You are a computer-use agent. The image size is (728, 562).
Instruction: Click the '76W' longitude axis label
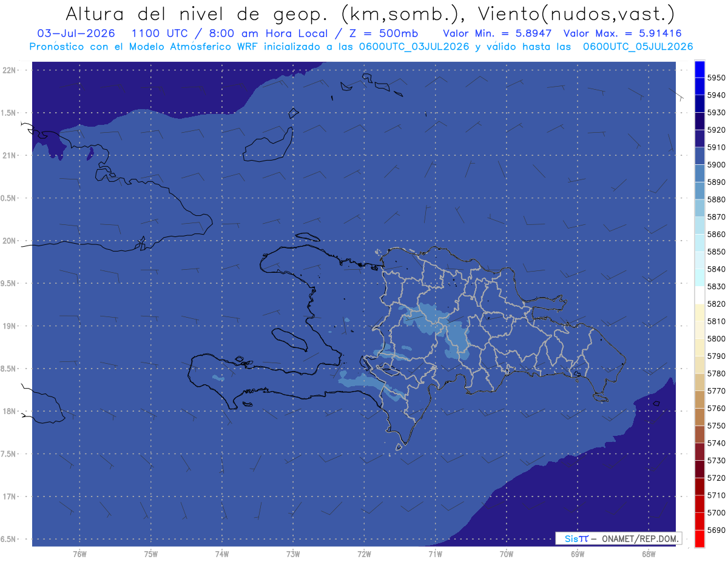[79, 554]
